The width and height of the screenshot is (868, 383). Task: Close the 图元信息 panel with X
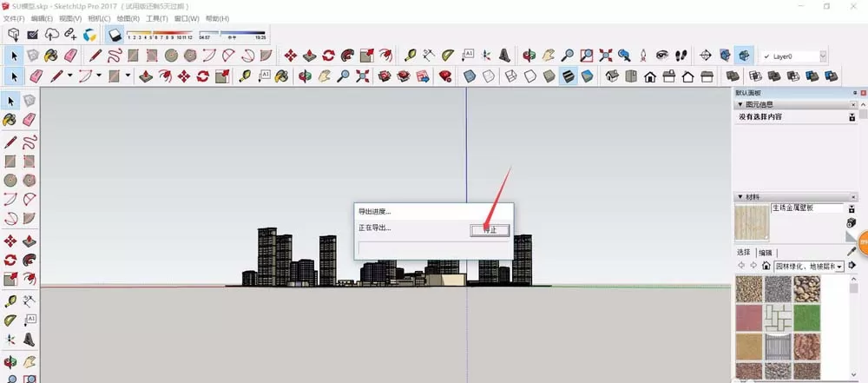pos(853,104)
